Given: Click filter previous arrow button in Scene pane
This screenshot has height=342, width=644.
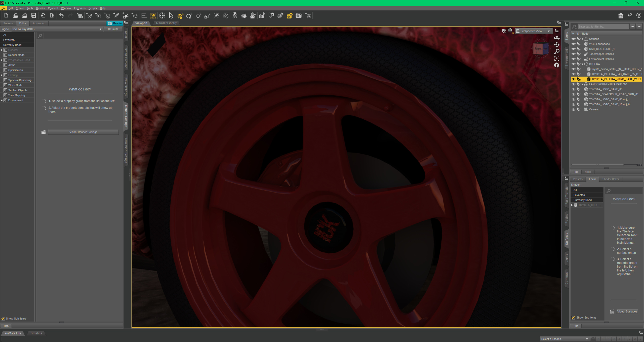Looking at the screenshot, I should 632,26.
